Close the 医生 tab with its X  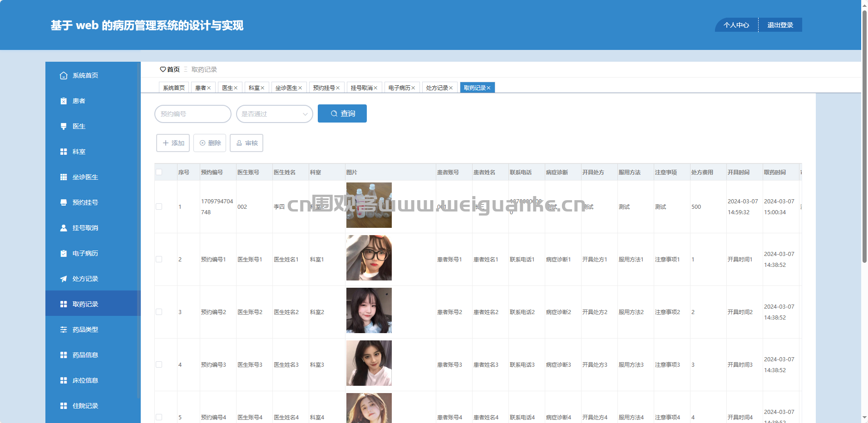tap(236, 88)
